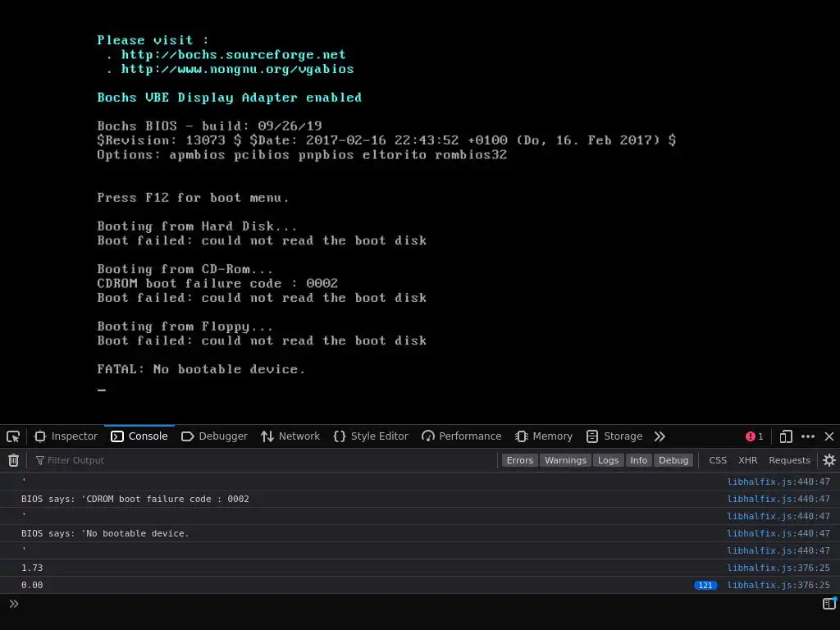Activate the element picker icon

click(13, 436)
